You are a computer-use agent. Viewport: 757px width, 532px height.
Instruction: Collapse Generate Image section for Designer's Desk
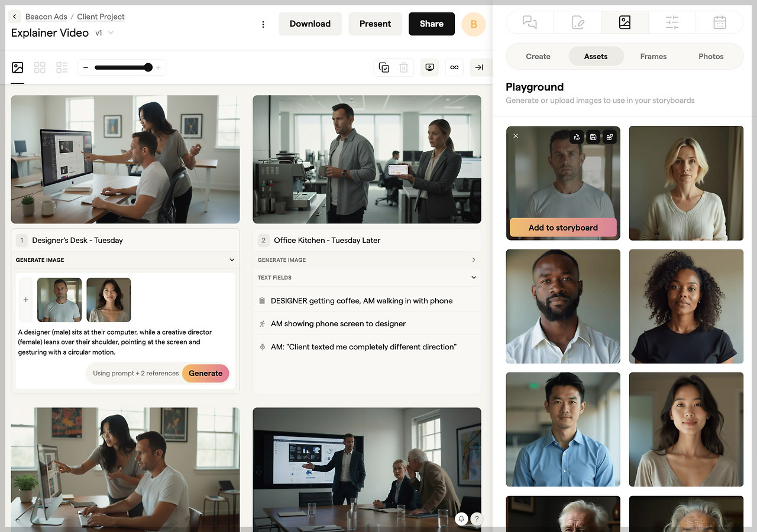232,260
